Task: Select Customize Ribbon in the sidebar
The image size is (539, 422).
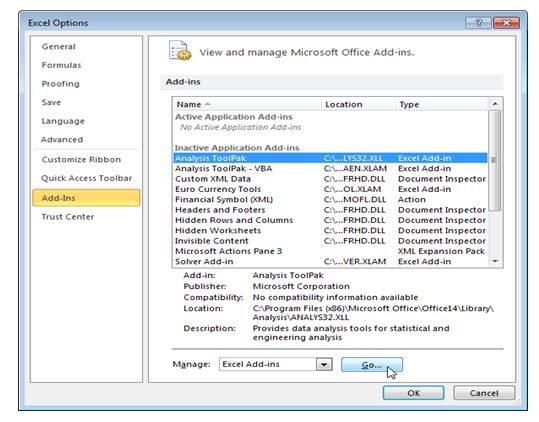Action: click(81, 159)
